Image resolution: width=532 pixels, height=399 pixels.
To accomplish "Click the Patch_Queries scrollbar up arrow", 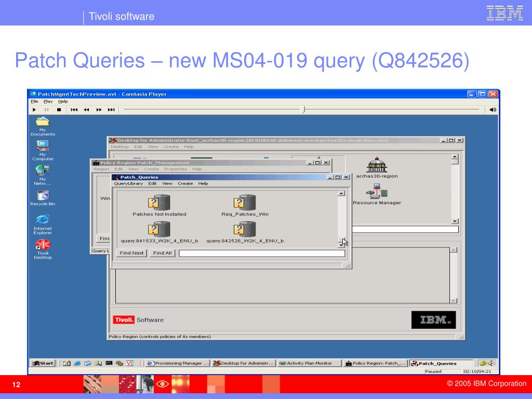I will pos(341,193).
